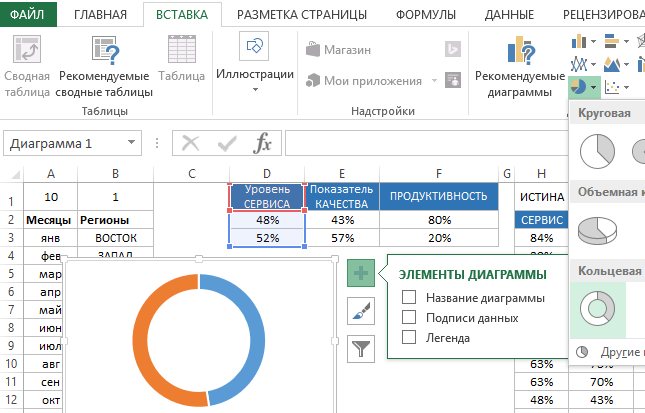Click the pie chart insert icon
The height and width of the screenshot is (413, 645).
tap(579, 87)
